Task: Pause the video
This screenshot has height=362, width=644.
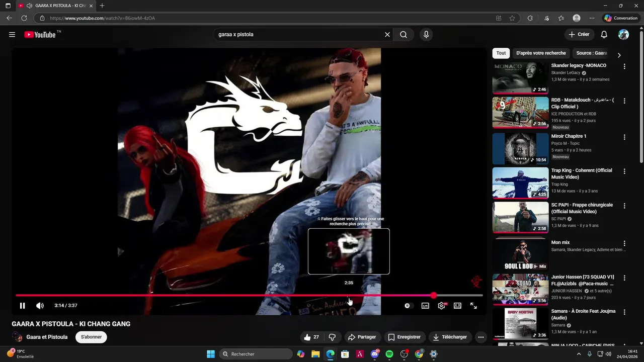Action: tap(22, 306)
